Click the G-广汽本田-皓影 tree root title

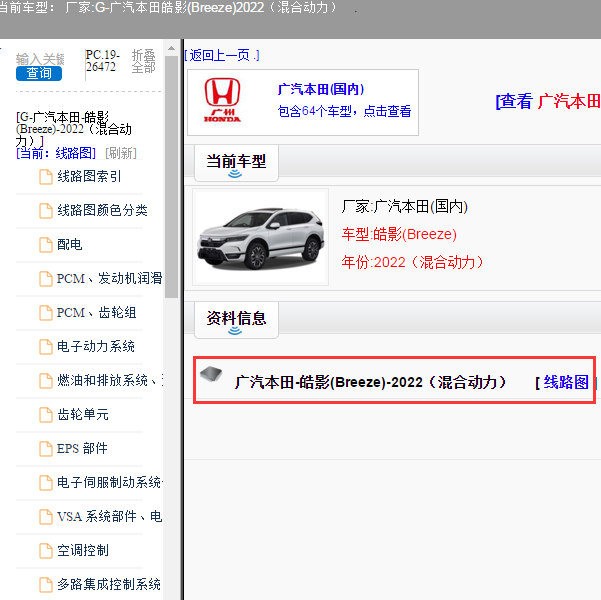click(74, 129)
